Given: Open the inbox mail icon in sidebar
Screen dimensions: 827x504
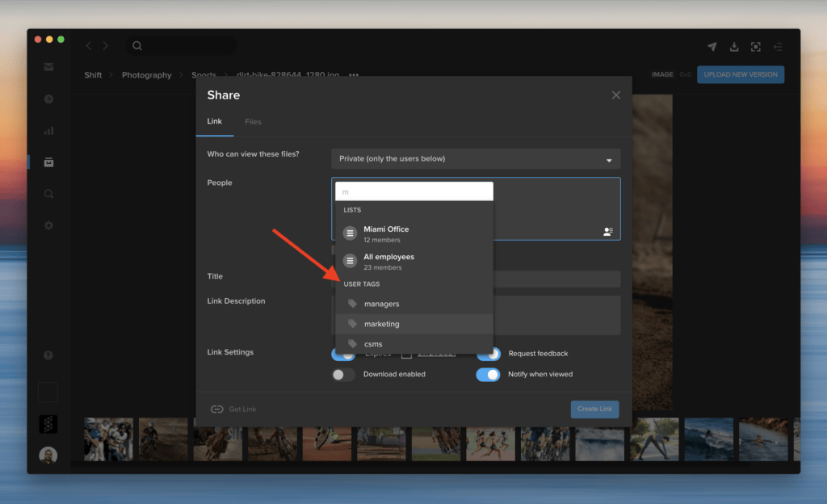Looking at the screenshot, I should (x=48, y=67).
